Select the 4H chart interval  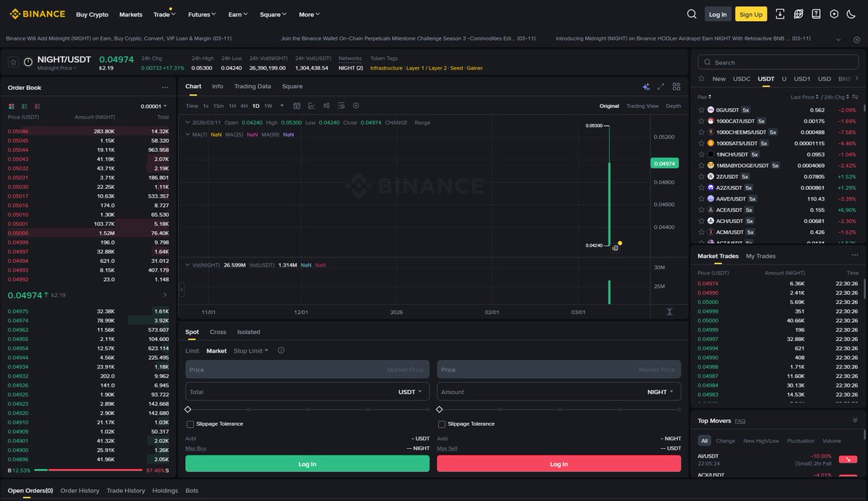(244, 106)
